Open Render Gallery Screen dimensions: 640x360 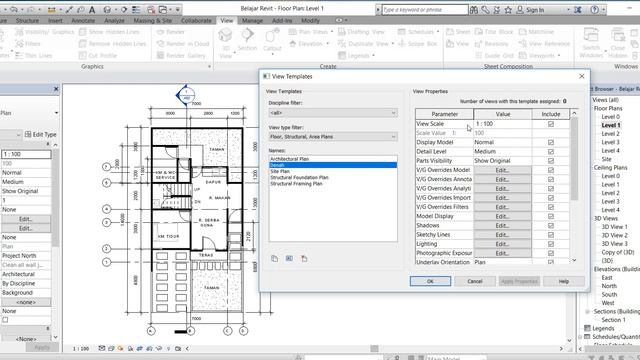coord(181,56)
